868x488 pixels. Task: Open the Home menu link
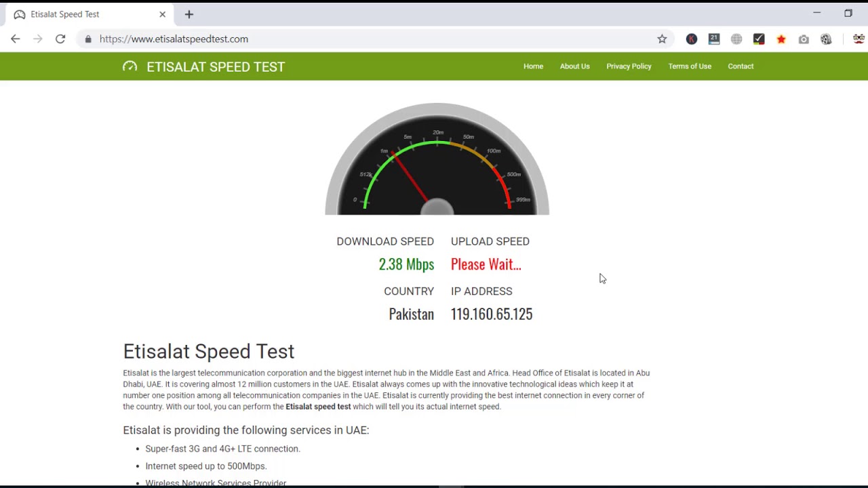click(x=533, y=66)
